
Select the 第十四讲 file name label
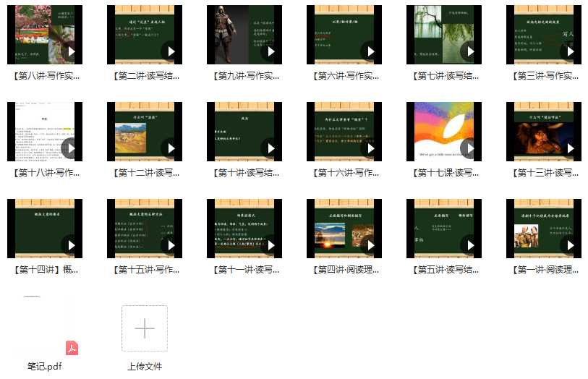pos(47,270)
